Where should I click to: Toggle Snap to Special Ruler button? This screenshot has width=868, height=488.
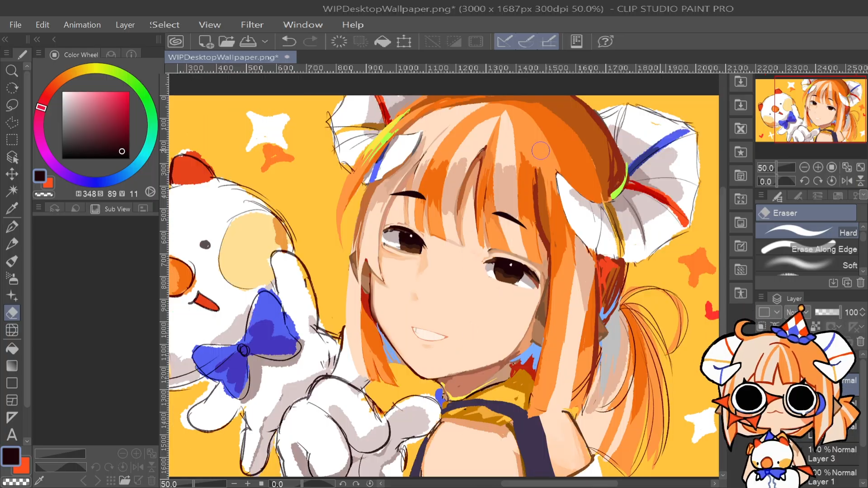click(x=526, y=42)
